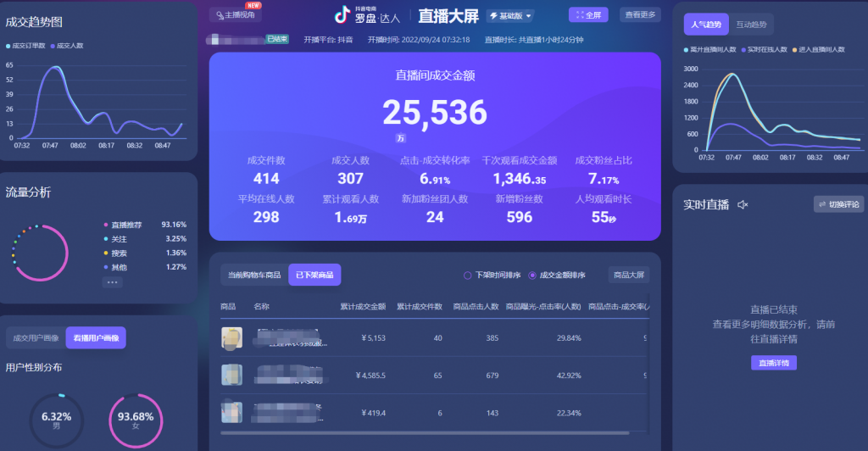Open the 商品大屏 view
The height and width of the screenshot is (451, 868).
629,275
